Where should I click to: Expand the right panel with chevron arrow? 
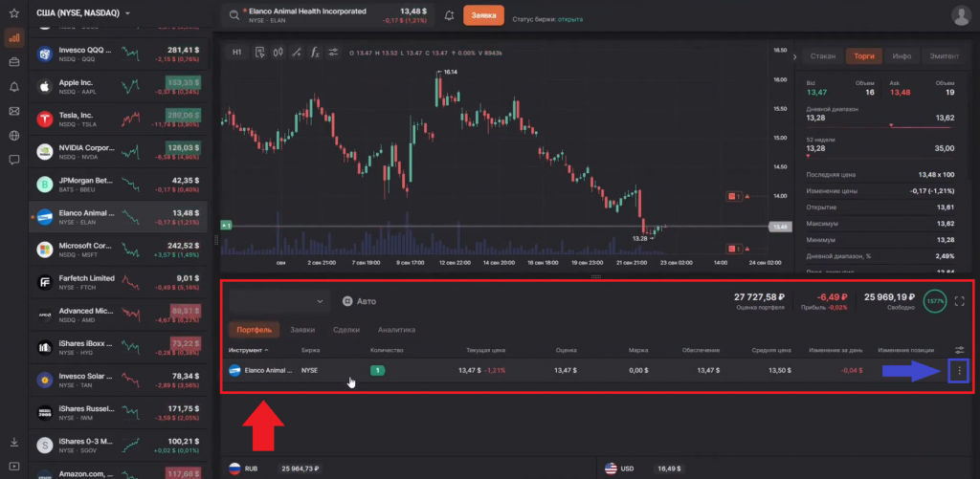pyautogui.click(x=795, y=56)
